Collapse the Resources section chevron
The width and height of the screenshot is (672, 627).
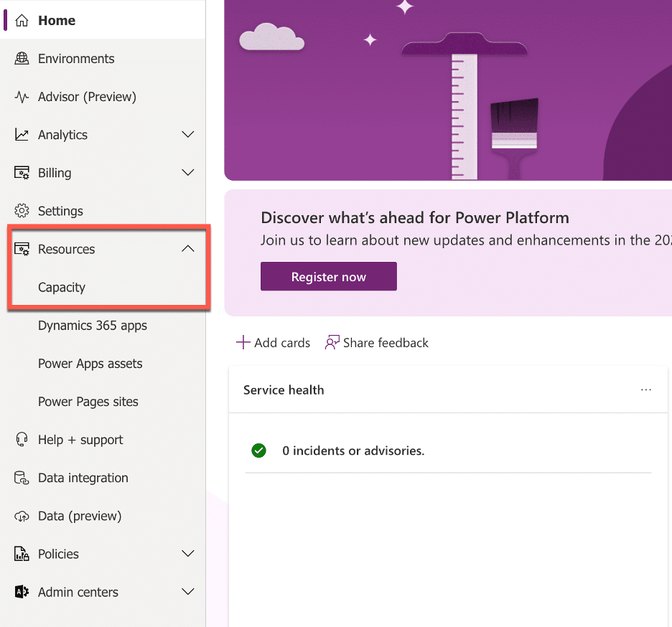187,248
